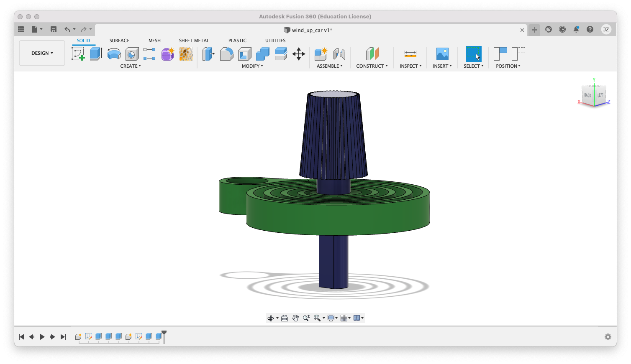
Task: Select the Revolve tool
Action: tap(114, 54)
